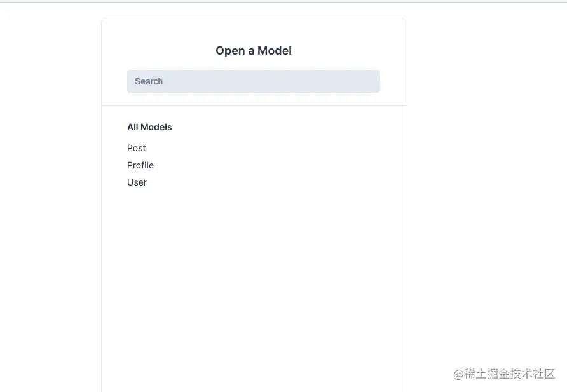The height and width of the screenshot is (392, 567).
Task: Select the last model entry, User
Action: (x=137, y=182)
